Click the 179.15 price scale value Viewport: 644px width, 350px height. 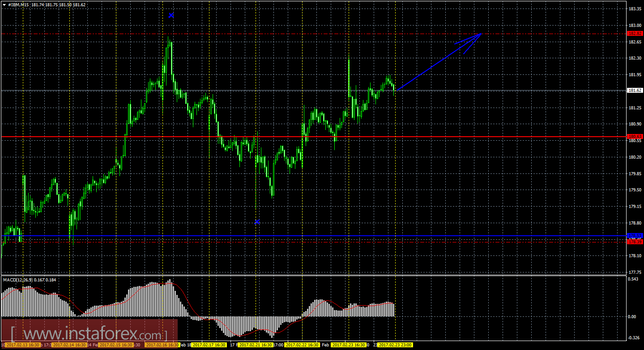[635, 207]
